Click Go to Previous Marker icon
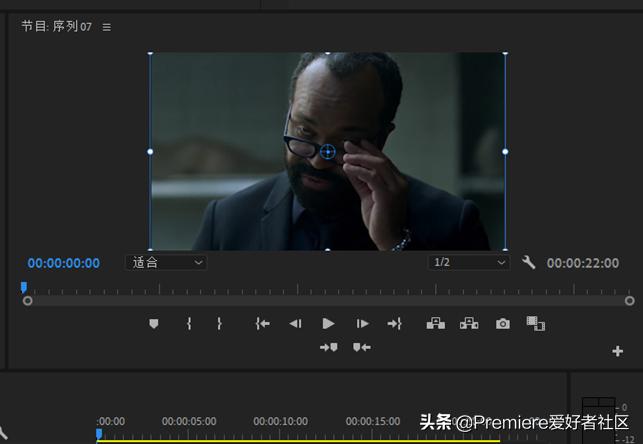The width and height of the screenshot is (643, 444). pos(362,347)
